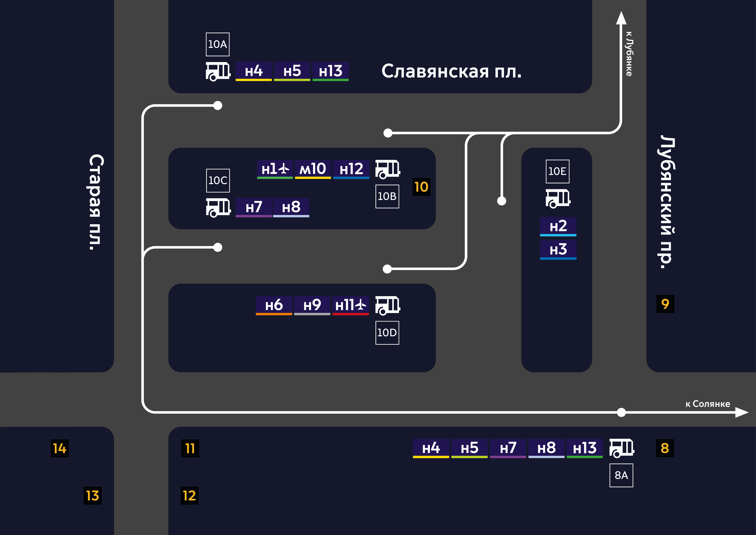
Task: Select the н12 route badge
Action: click(351, 169)
